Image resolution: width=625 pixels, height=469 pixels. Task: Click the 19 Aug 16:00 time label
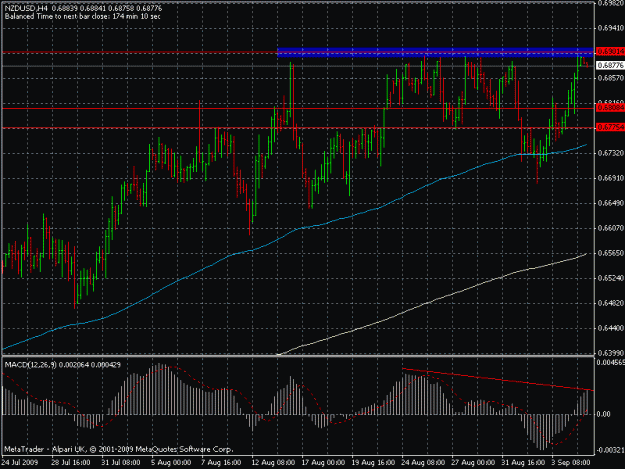(373, 463)
